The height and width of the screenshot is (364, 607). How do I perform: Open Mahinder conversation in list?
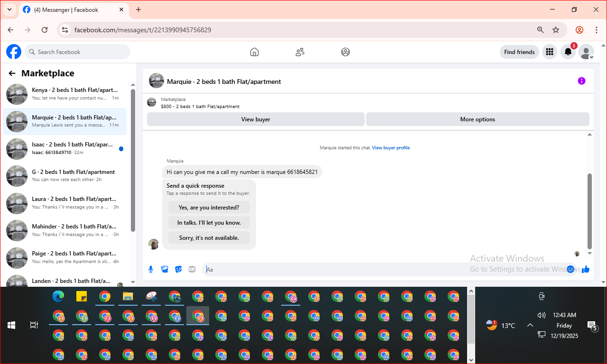(x=65, y=230)
